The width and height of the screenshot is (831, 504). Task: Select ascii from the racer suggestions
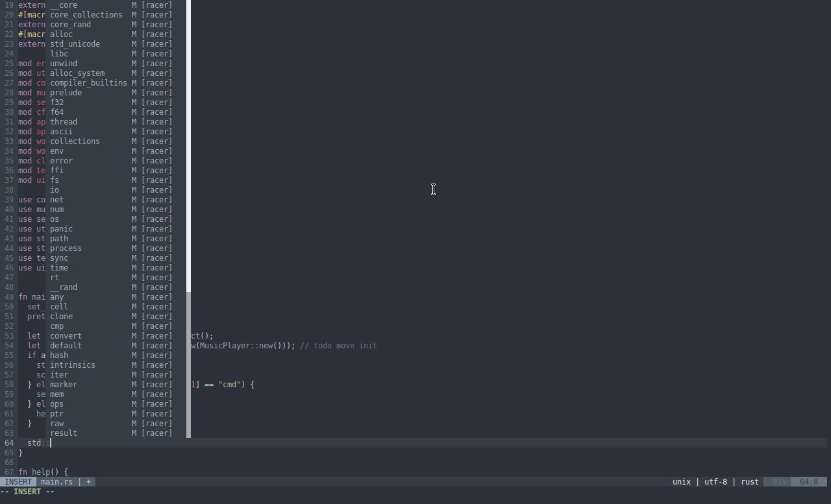[116, 132]
